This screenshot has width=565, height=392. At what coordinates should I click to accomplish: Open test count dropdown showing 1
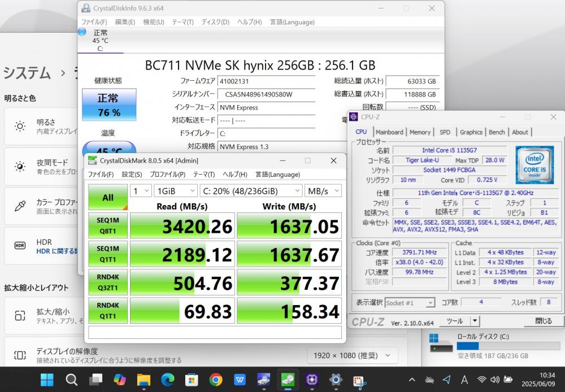coord(141,191)
